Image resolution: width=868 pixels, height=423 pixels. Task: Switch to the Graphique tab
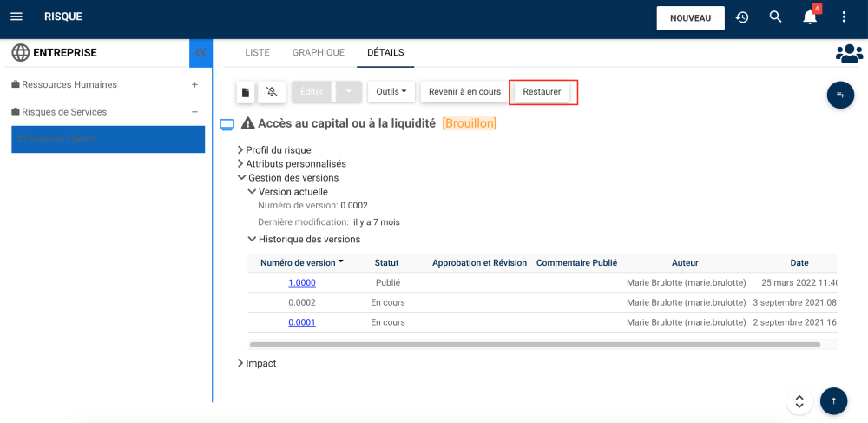[x=319, y=53]
